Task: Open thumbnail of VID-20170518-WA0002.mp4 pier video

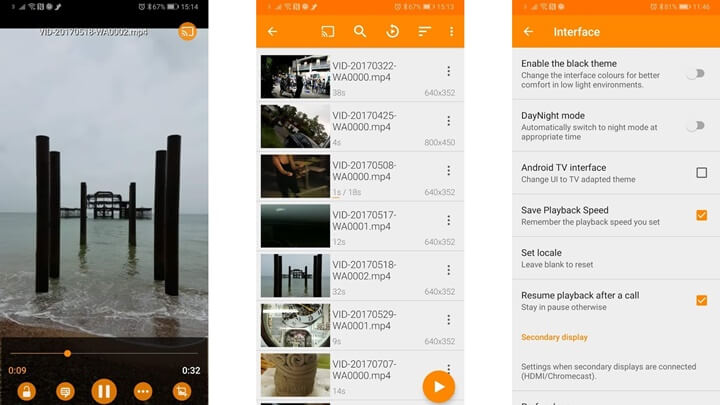Action: (295, 276)
